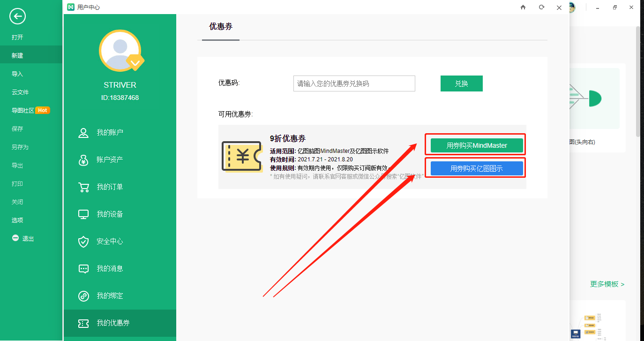Click the home icon in title bar
This screenshot has height=341, width=644.
click(x=523, y=7)
